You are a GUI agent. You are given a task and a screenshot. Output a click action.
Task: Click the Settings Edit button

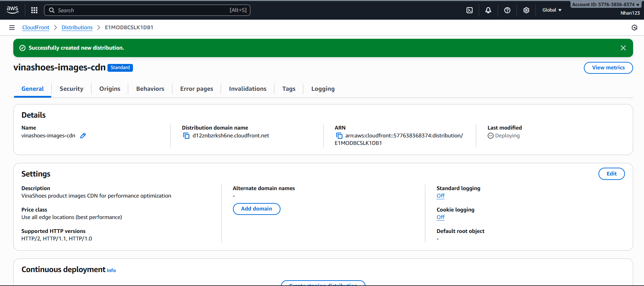pyautogui.click(x=611, y=174)
